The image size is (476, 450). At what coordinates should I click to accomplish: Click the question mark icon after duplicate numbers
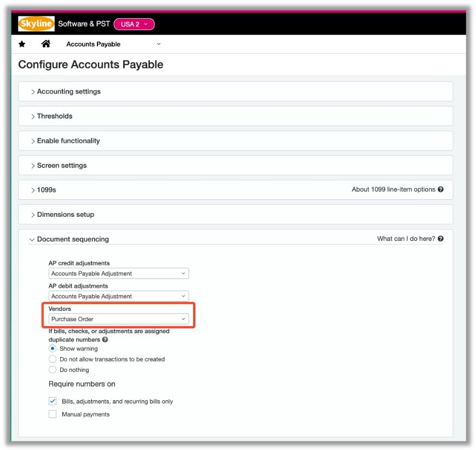tap(103, 338)
